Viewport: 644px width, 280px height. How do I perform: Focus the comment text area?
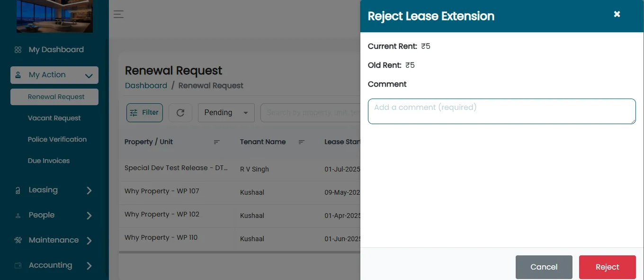coord(502,111)
